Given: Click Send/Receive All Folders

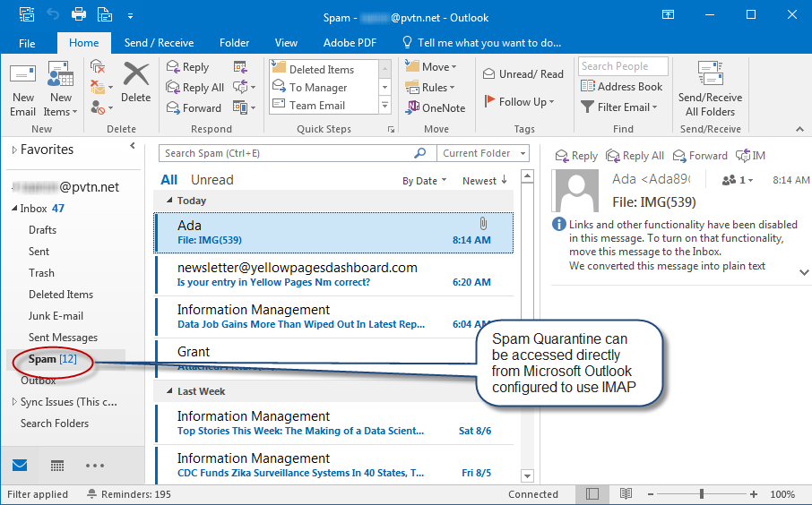Looking at the screenshot, I should [710, 89].
